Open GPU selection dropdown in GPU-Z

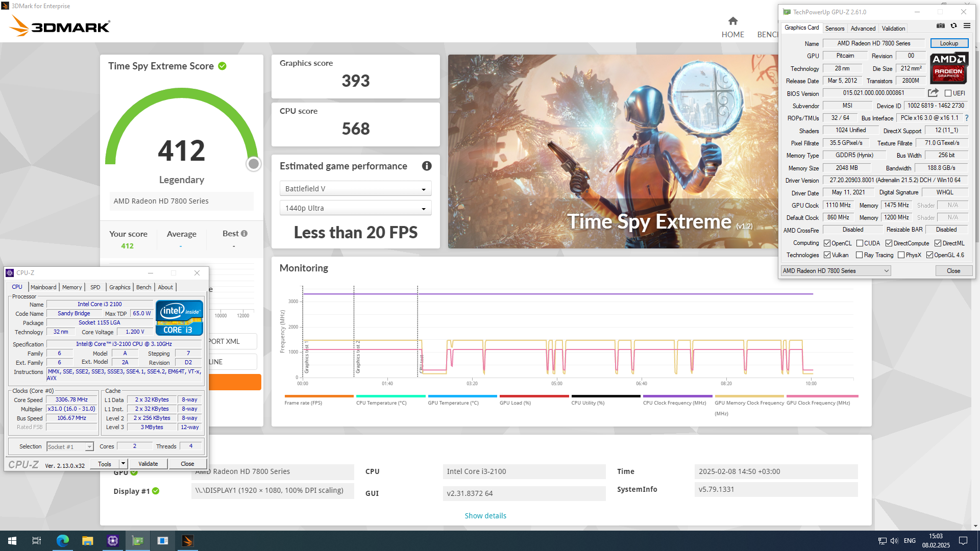836,271
